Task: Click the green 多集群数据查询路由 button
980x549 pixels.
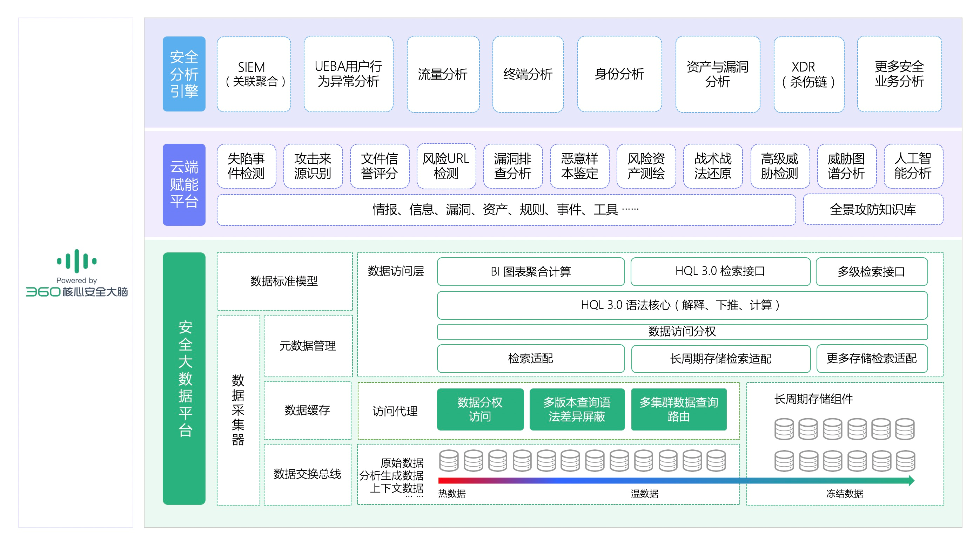Action: tap(678, 409)
